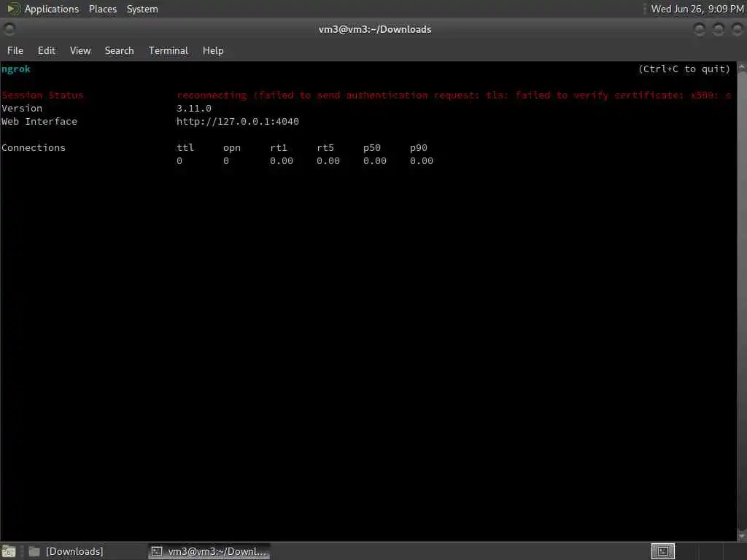747x560 pixels.
Task: Open the Search menu
Action: click(x=119, y=50)
